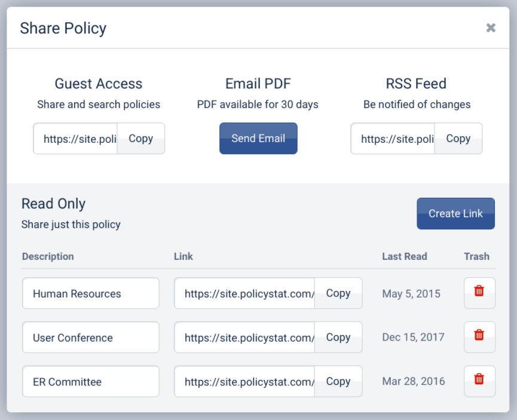Click the Last Read column header
Viewport: 517px width, 420px height.
point(404,256)
